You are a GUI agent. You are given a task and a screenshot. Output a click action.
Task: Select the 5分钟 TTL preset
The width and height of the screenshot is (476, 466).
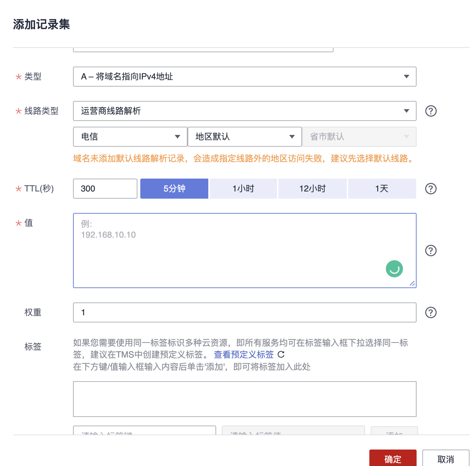[x=174, y=189]
